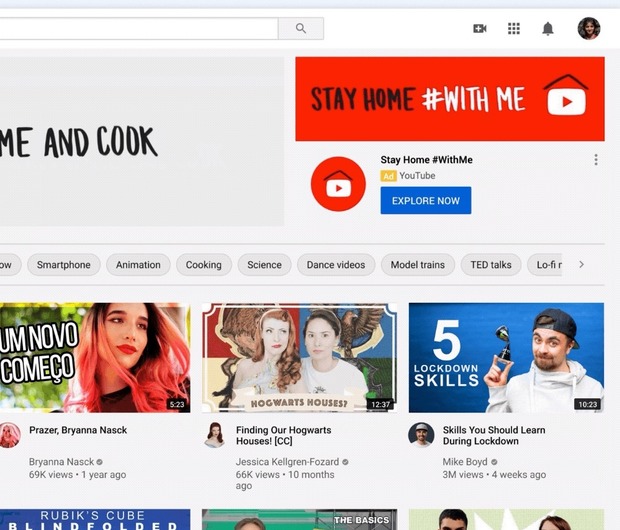The width and height of the screenshot is (620, 530).
Task: Click Bryanna Nasck channel avatar
Action: (x=9, y=435)
